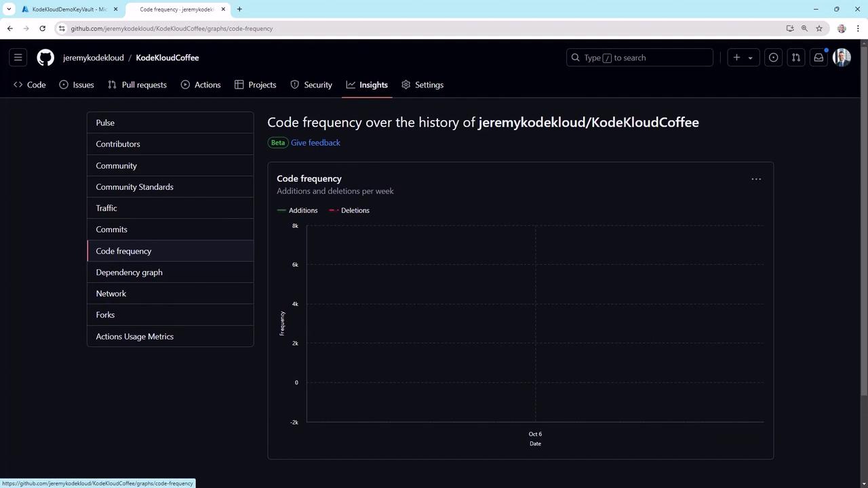
Task: Toggle the Additions legend series
Action: [x=298, y=210]
